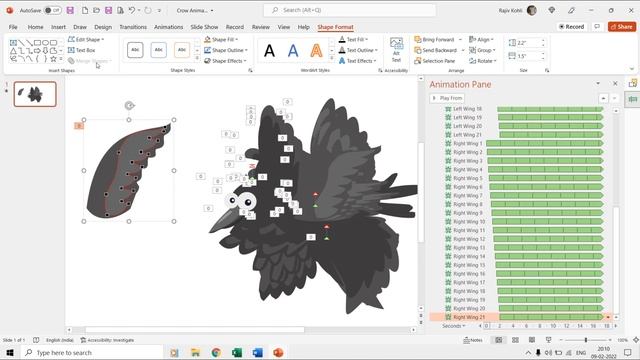Click the Undo arrow icon
Viewport: 640px width, 360px height.
[131, 10]
